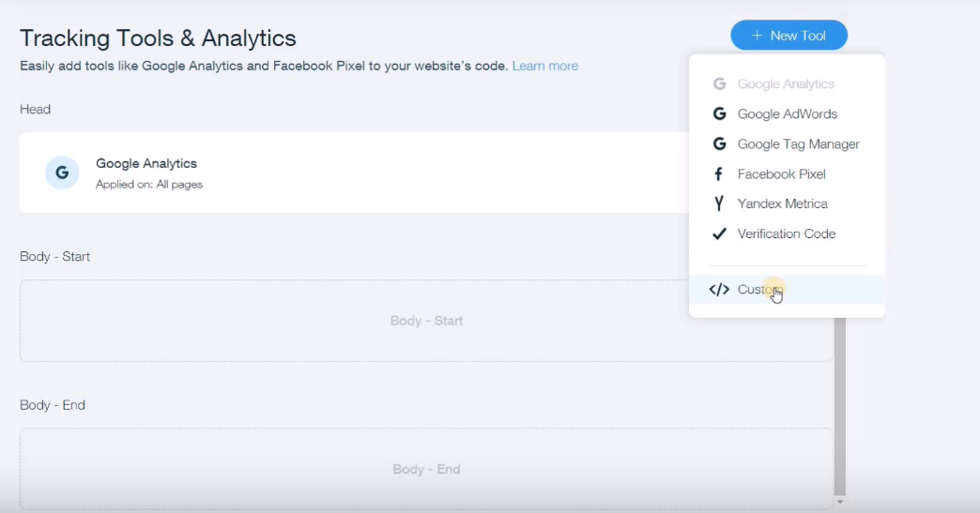980x513 pixels.
Task: Click the Google Tag Manager G icon
Action: coord(719,143)
